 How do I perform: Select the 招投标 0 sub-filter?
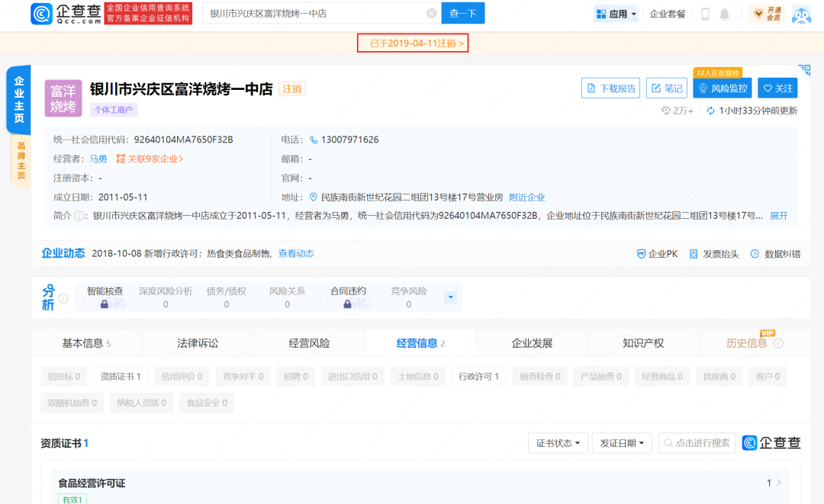tap(64, 377)
